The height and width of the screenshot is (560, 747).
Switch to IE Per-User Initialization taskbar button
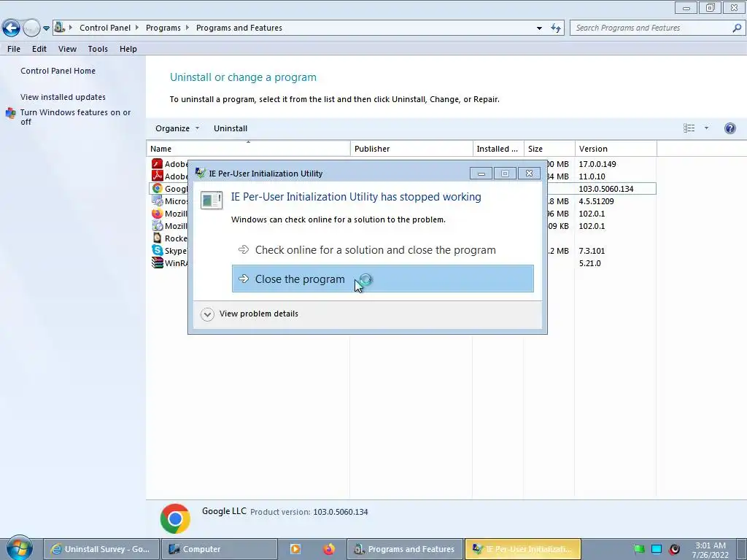coord(522,549)
